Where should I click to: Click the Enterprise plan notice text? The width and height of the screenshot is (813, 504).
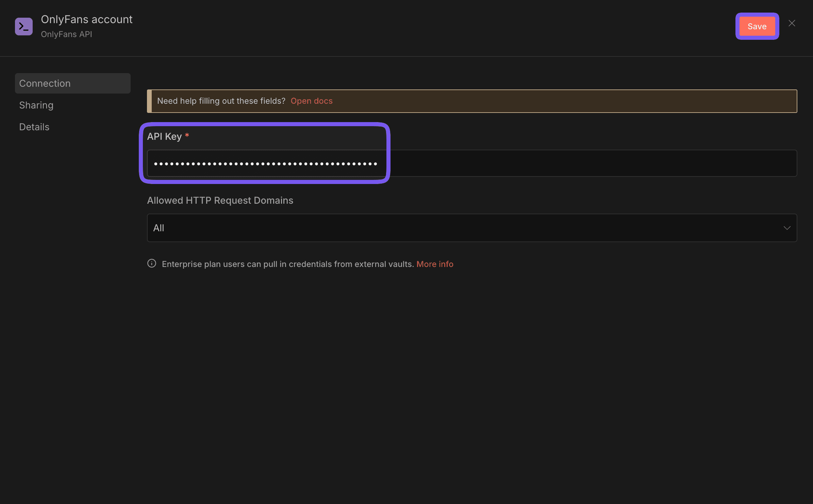pos(287,264)
